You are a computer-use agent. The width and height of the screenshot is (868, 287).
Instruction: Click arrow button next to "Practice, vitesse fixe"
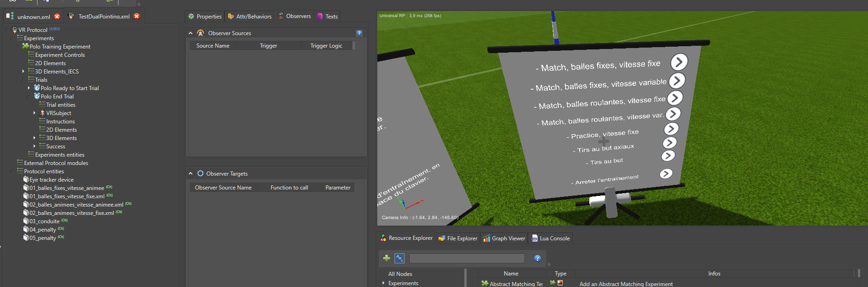671,128
